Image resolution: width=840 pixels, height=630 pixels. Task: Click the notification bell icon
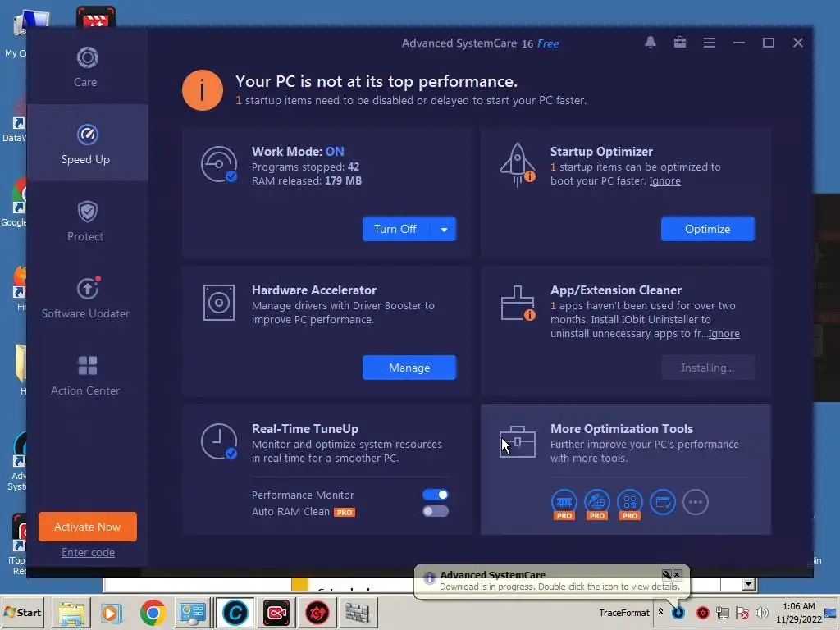coord(651,43)
